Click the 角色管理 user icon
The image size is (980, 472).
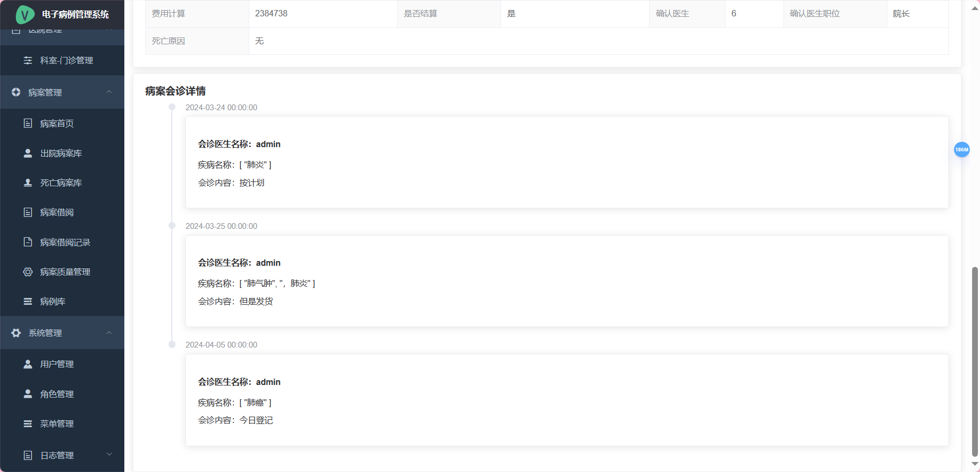pos(28,394)
